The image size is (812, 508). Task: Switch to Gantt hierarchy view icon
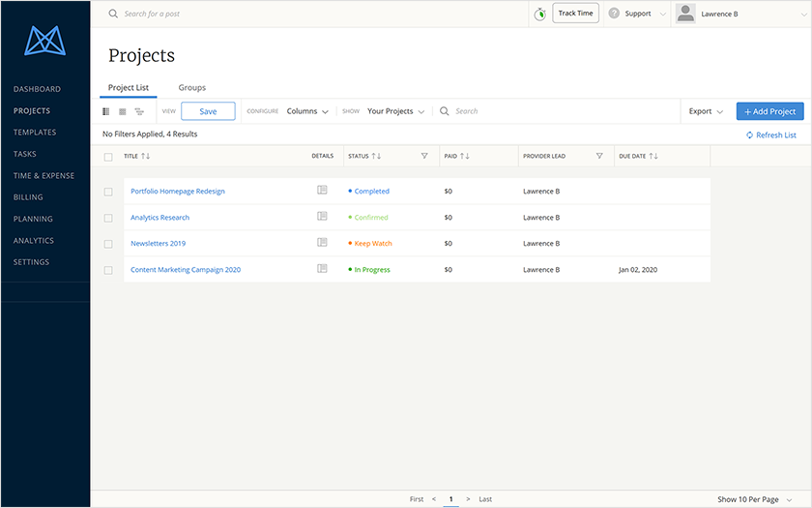139,111
